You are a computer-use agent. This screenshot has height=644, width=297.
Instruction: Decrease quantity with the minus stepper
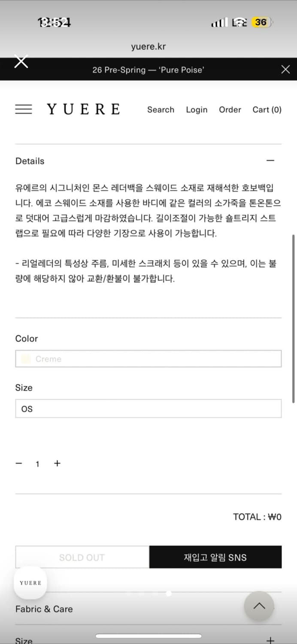click(18, 463)
